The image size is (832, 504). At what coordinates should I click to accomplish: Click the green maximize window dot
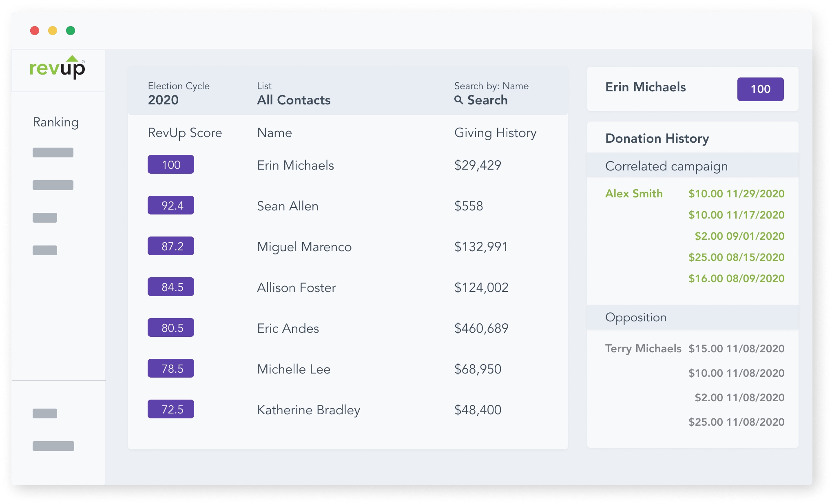[x=71, y=31]
